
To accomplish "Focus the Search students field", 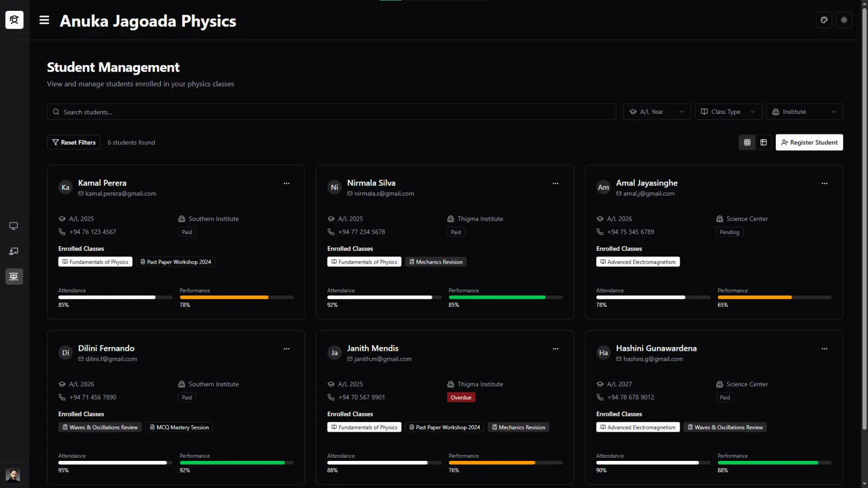I will click(331, 112).
